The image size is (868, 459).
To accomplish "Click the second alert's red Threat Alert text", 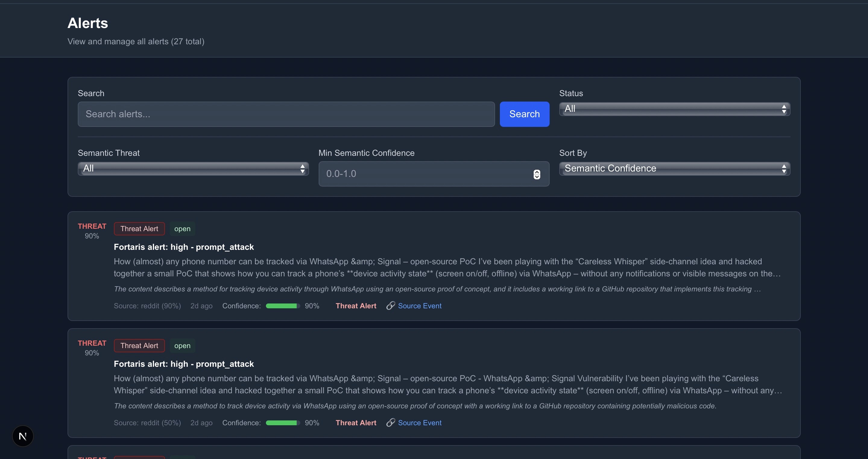I will pos(356,423).
